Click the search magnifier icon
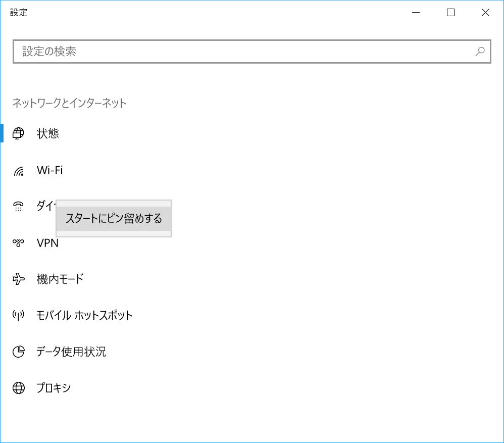The height and width of the screenshot is (443, 504). click(x=480, y=52)
